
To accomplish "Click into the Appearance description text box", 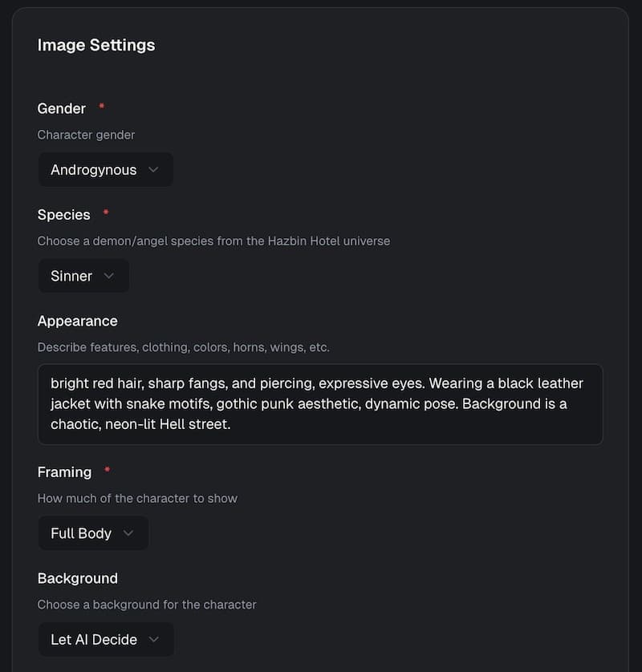I will click(x=319, y=404).
